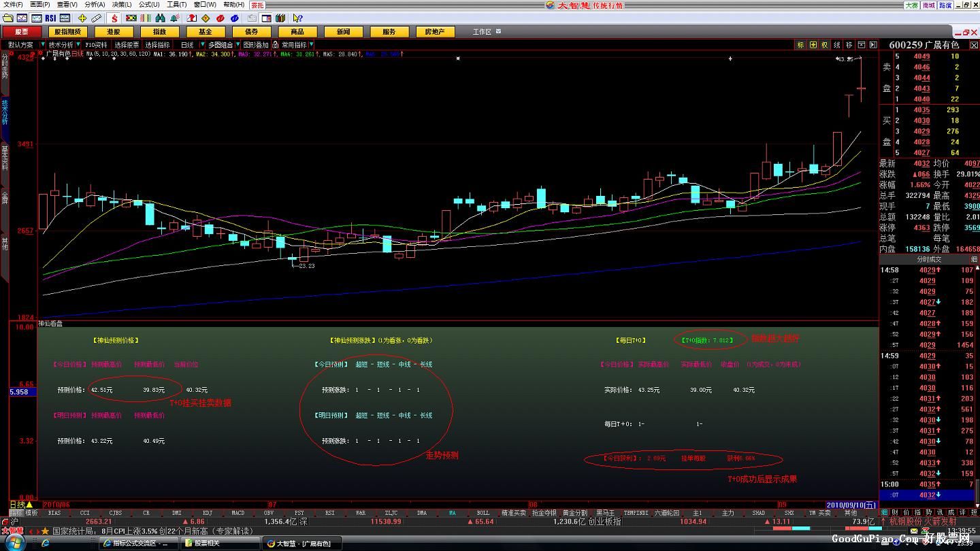Open the 路演 link at top right

click(945, 5)
